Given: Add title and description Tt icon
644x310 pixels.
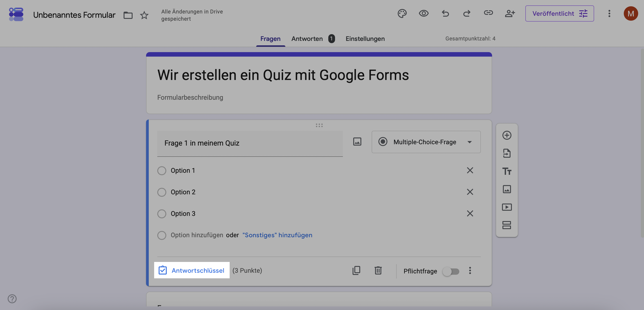Looking at the screenshot, I should [x=506, y=171].
